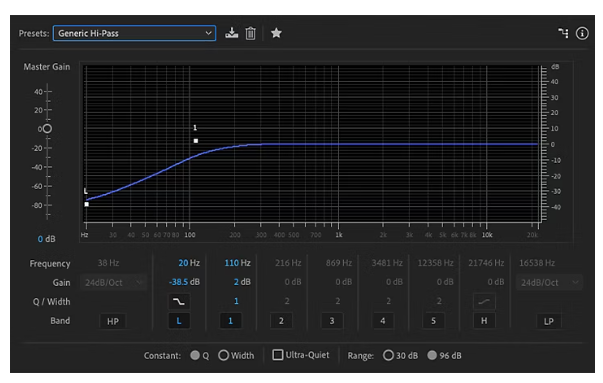Click band 5 gain 0 dB value
Image resolution: width=603 pixels, height=383 pixels.
click(x=445, y=282)
